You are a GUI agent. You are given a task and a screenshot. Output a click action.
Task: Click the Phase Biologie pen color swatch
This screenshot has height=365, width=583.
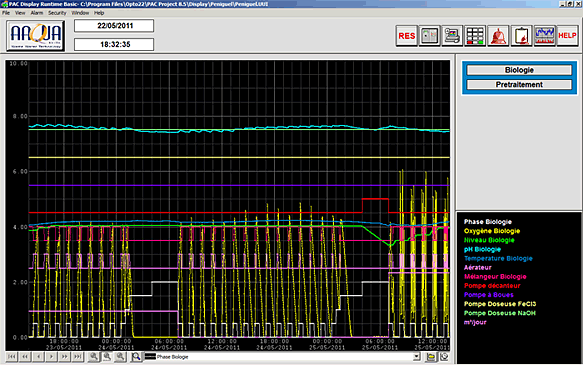150,357
